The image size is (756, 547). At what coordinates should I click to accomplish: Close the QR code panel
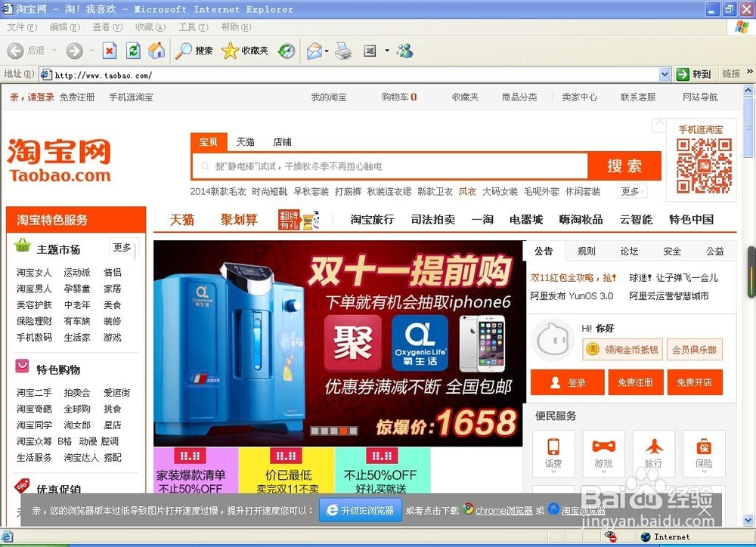[658, 125]
